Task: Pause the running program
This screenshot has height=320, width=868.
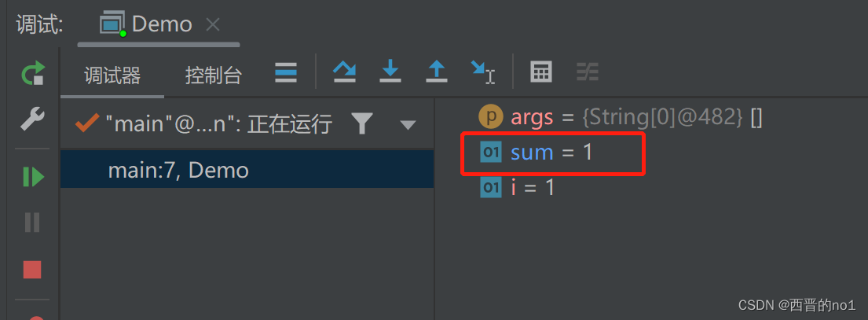Action: click(x=33, y=223)
